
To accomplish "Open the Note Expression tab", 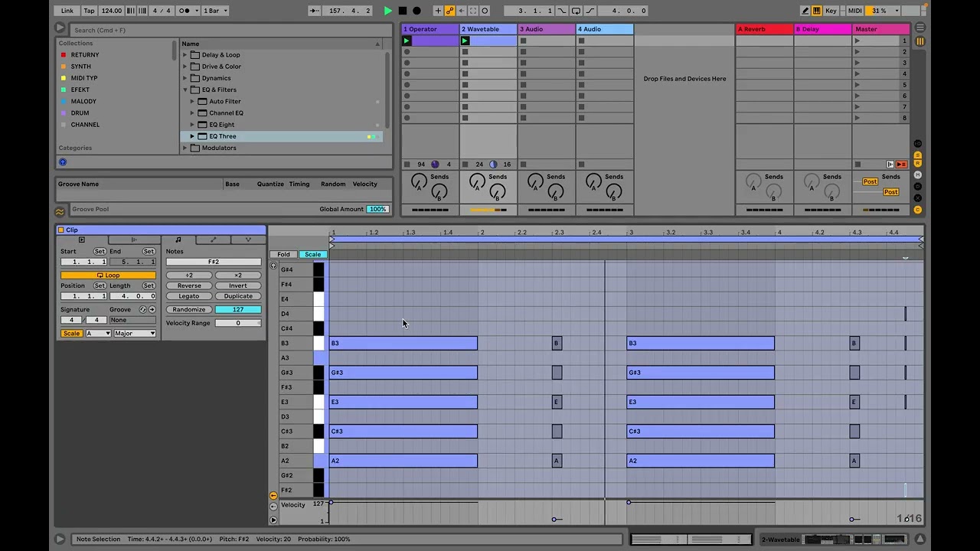I will [x=248, y=240].
